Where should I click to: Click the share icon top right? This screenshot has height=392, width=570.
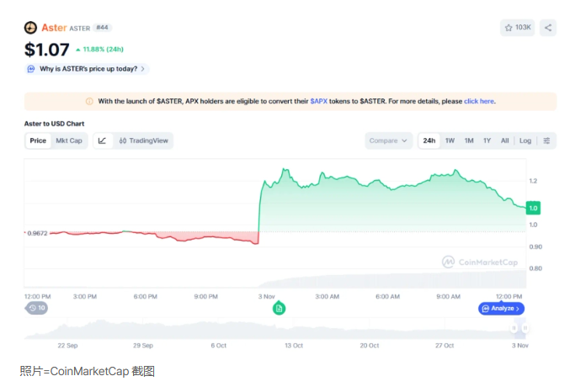tap(548, 28)
